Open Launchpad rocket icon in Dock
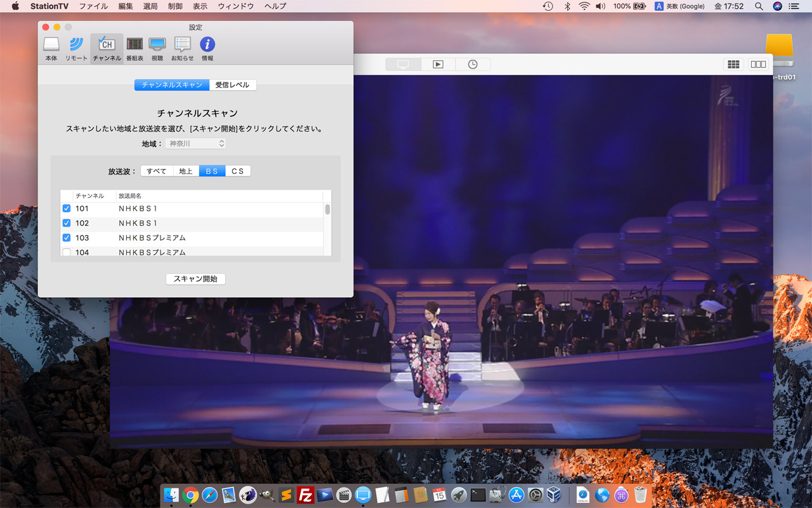The width and height of the screenshot is (812, 508). 459,495
